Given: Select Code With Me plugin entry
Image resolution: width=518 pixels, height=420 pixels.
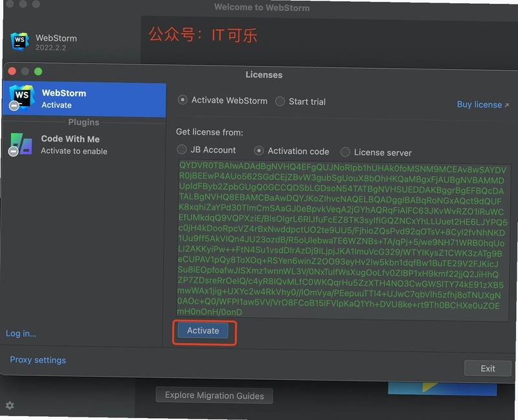Looking at the screenshot, I should pos(84,144).
